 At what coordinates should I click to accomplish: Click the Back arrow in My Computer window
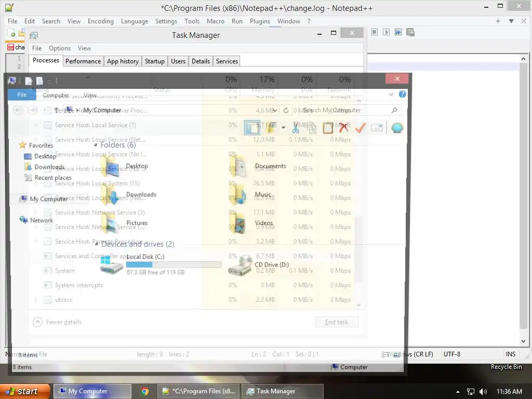[x=18, y=110]
